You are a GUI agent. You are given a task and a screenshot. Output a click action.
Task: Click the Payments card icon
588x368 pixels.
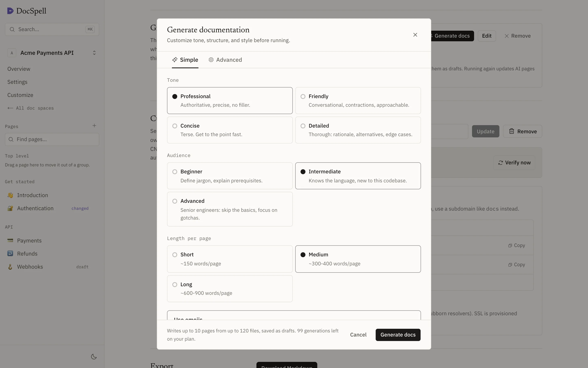pyautogui.click(x=10, y=240)
